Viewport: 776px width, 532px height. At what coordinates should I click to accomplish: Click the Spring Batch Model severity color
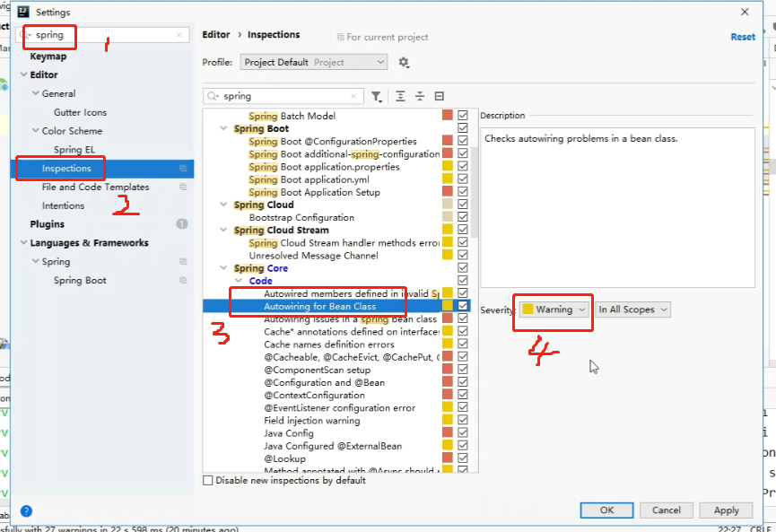pyautogui.click(x=448, y=116)
